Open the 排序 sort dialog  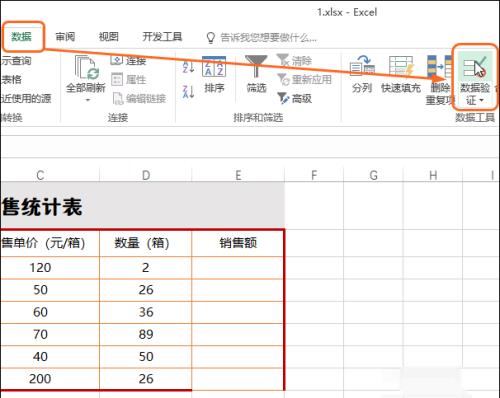coord(214,75)
